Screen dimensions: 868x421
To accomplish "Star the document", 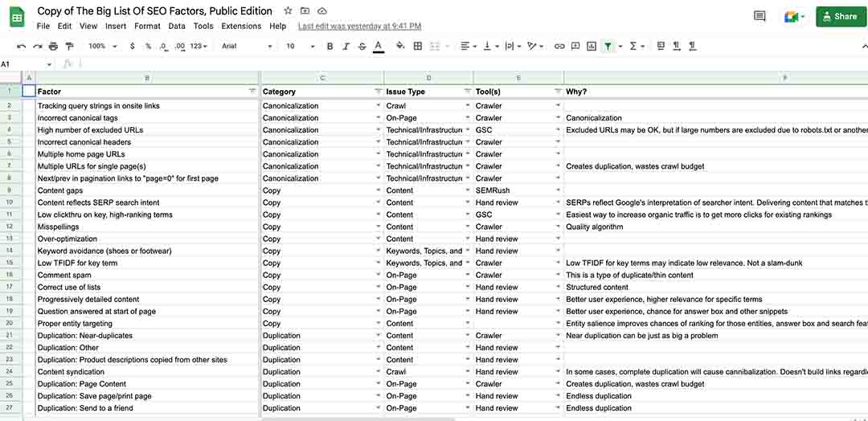I will click(288, 11).
